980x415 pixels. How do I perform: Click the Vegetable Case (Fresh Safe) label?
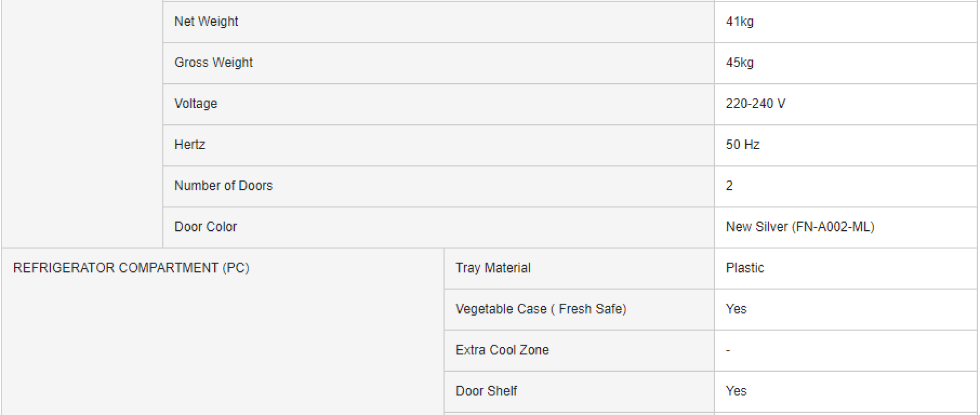pyautogui.click(x=541, y=309)
